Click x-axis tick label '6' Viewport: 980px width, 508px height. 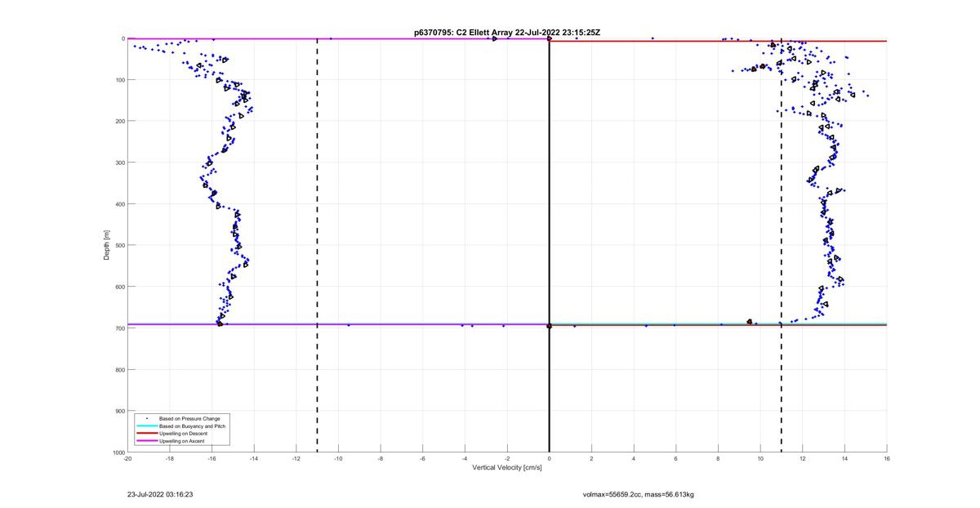point(676,459)
